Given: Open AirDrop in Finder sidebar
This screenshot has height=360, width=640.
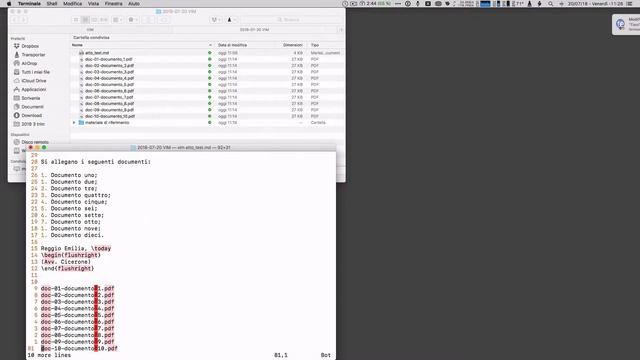Looking at the screenshot, I should (25, 63).
